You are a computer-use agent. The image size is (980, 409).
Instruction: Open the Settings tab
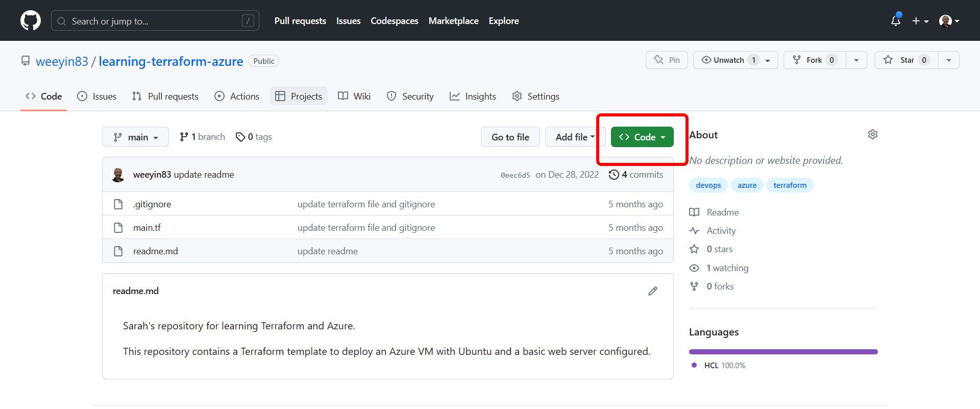coord(535,97)
